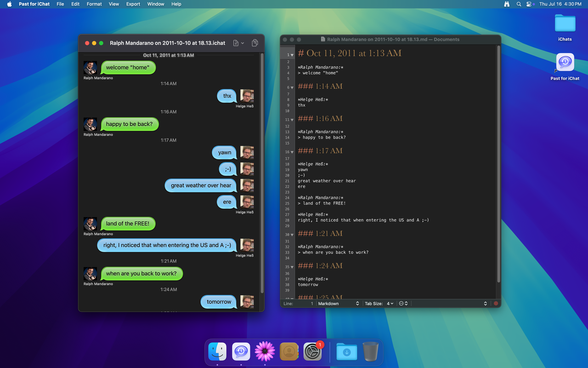Image resolution: width=588 pixels, height=368 pixels.
Task: Click the 'welcome "home"' chat bubble
Action: [x=128, y=68]
